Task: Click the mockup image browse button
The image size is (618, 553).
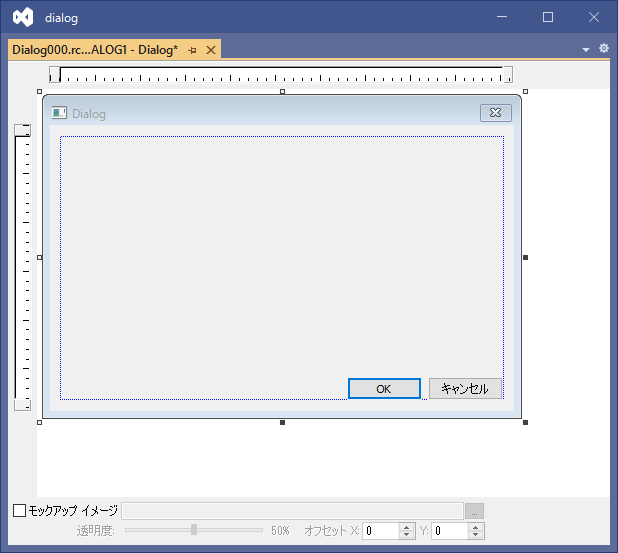Action: (x=475, y=511)
